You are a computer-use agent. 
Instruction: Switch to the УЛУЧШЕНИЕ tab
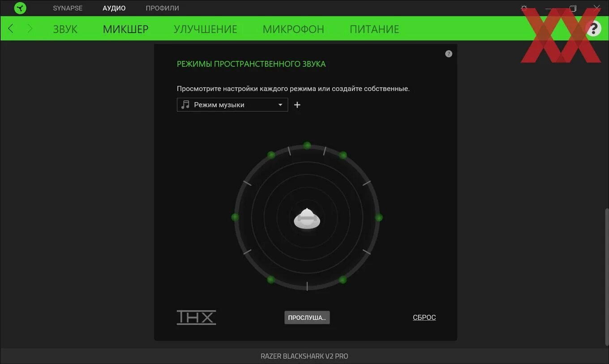pos(205,28)
